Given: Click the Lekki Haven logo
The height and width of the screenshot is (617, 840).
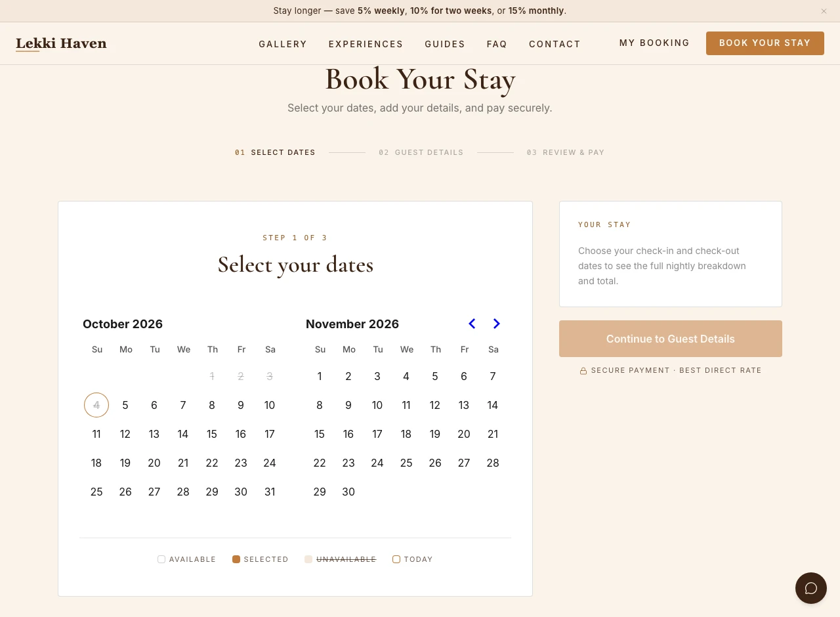Looking at the screenshot, I should [61, 44].
